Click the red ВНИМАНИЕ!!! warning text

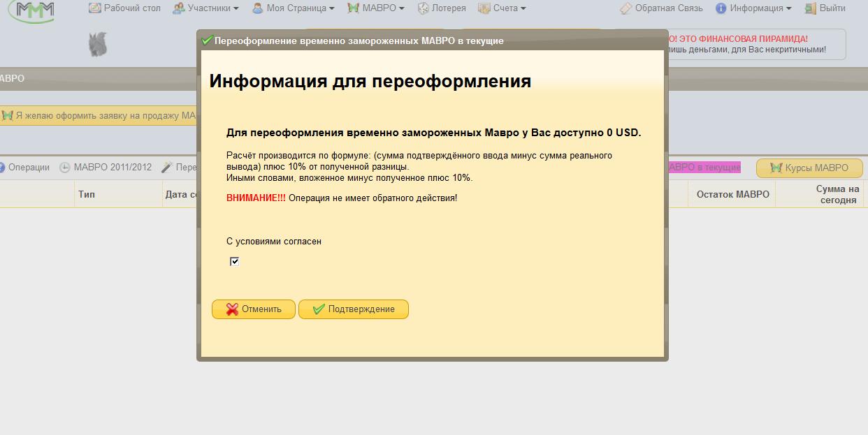point(256,198)
